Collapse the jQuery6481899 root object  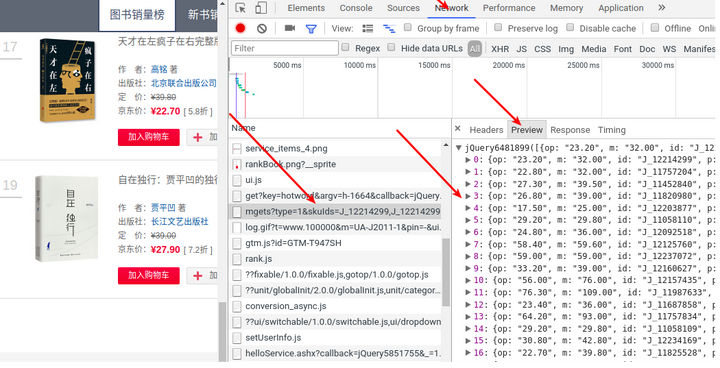point(458,148)
